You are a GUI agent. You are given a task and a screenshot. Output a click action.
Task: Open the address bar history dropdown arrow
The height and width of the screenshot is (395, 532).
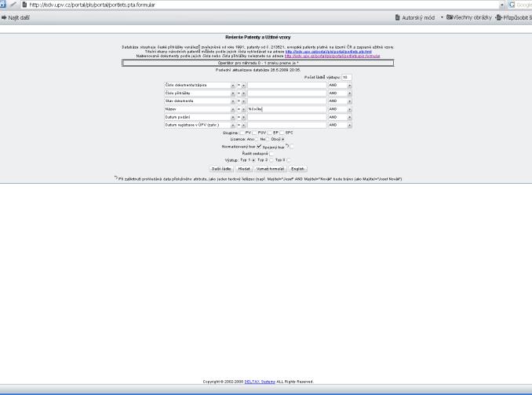pyautogui.click(x=502, y=5)
